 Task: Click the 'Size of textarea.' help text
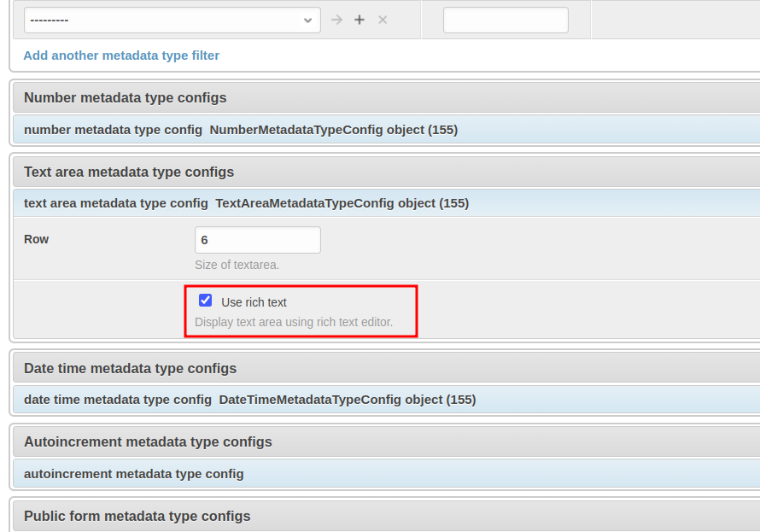point(237,265)
